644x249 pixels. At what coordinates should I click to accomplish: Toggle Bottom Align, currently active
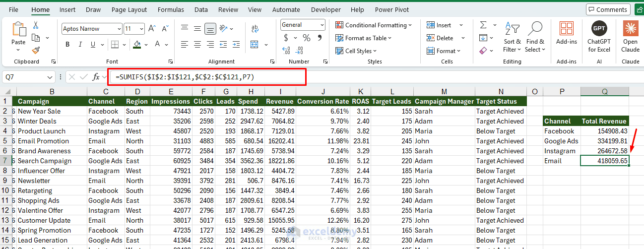click(x=210, y=29)
